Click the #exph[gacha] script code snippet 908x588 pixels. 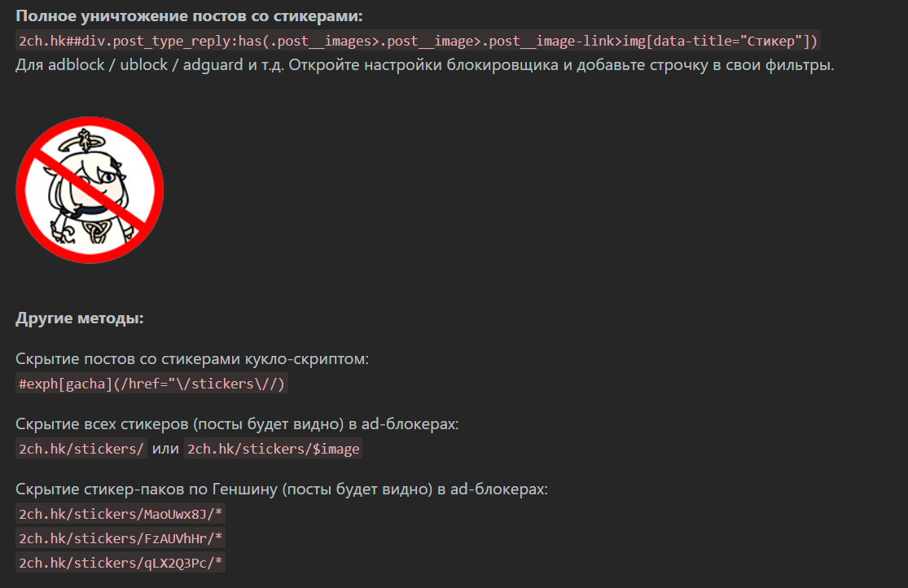click(x=152, y=384)
